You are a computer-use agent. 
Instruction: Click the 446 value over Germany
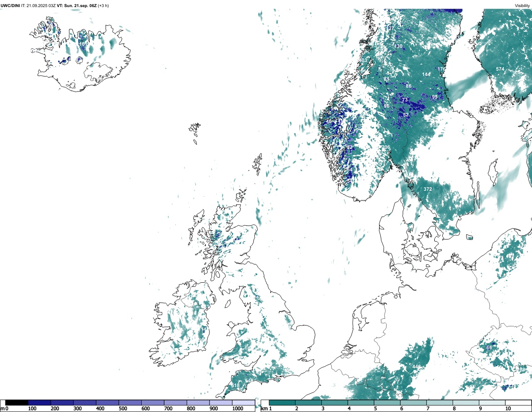[x=416, y=366]
